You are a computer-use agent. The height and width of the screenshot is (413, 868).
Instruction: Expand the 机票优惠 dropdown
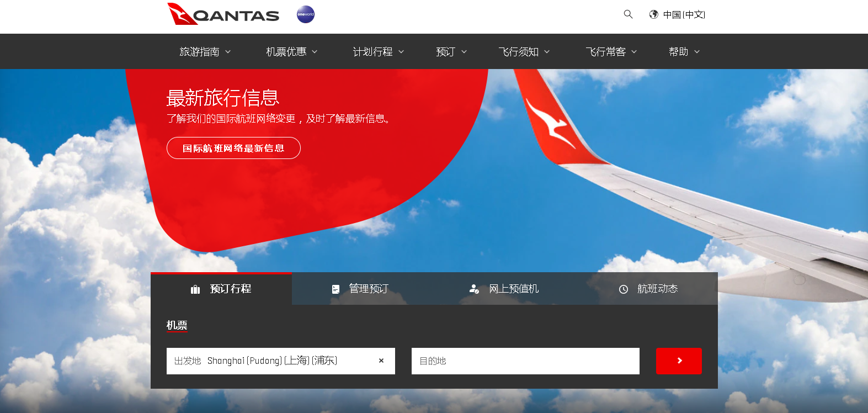[x=291, y=52]
